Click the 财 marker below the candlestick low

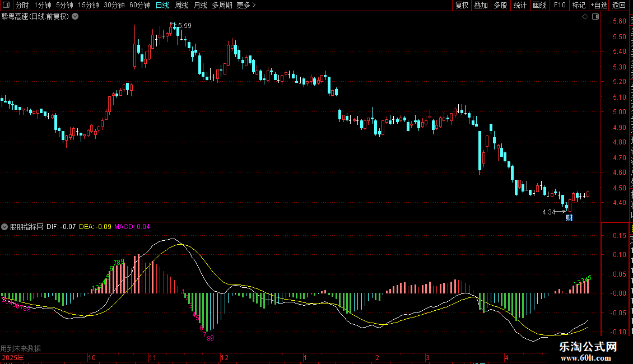[569, 217]
